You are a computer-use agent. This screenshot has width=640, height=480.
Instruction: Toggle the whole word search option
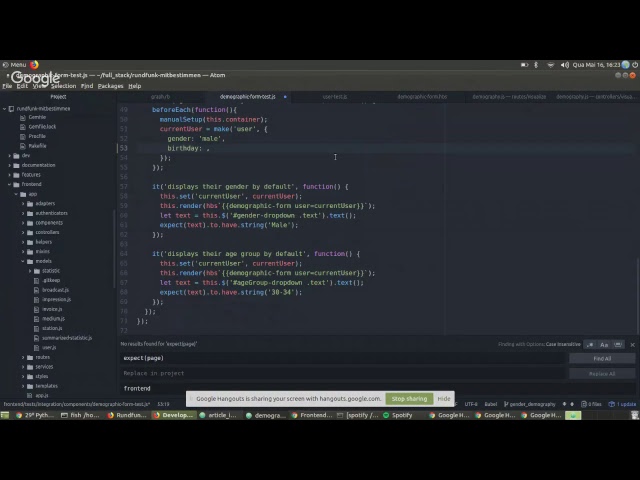click(618, 345)
